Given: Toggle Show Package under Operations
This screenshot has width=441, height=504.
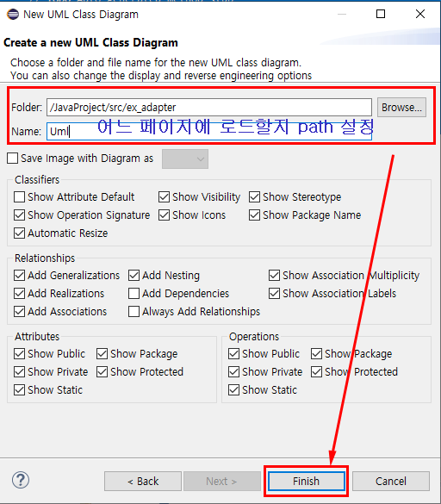Looking at the screenshot, I should point(316,353).
